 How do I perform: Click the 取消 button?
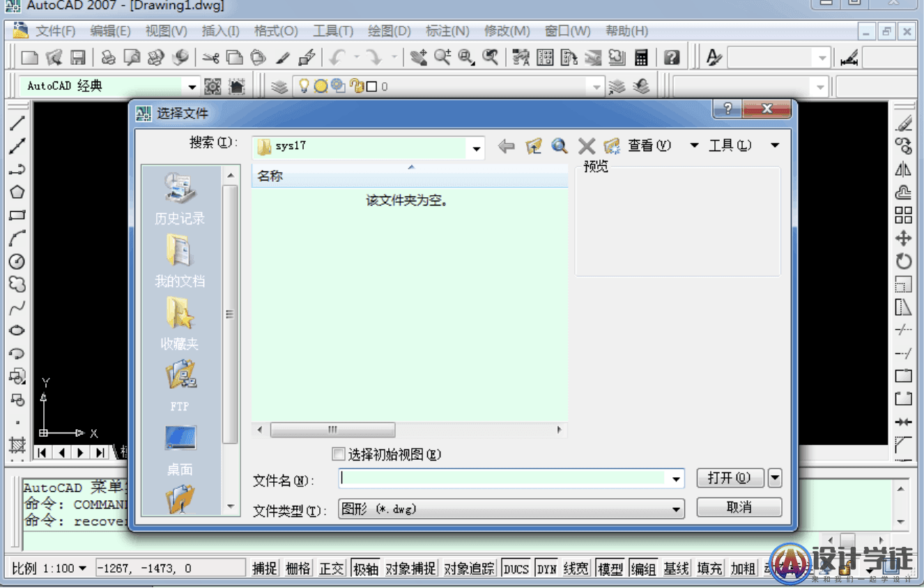pyautogui.click(x=739, y=507)
